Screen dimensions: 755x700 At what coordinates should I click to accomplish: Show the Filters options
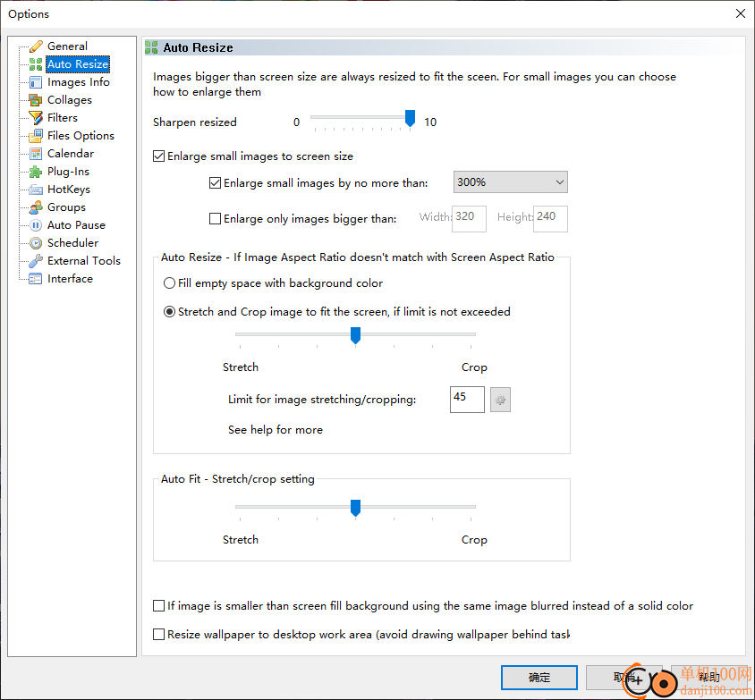[x=63, y=118]
